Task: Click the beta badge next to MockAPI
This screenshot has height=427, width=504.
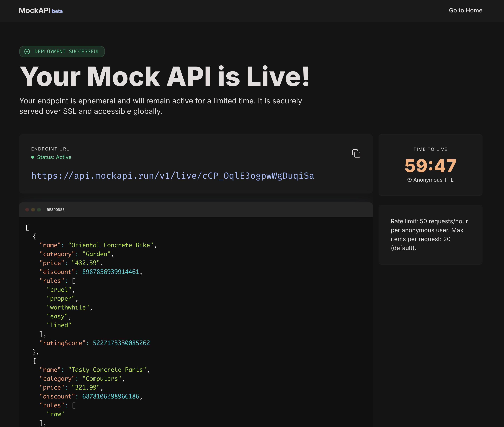Action: 57,11
